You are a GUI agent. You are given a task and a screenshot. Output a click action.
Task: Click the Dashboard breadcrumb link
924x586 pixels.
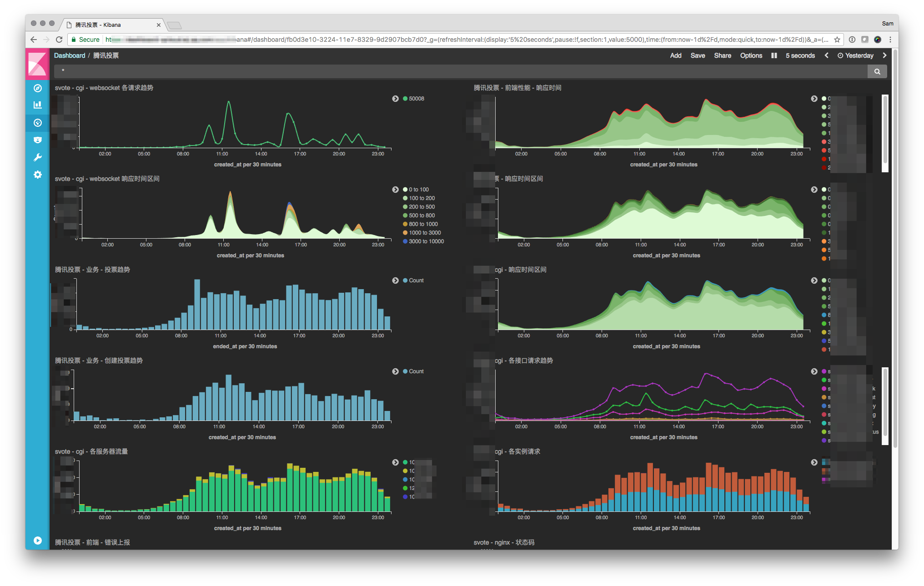tap(70, 55)
